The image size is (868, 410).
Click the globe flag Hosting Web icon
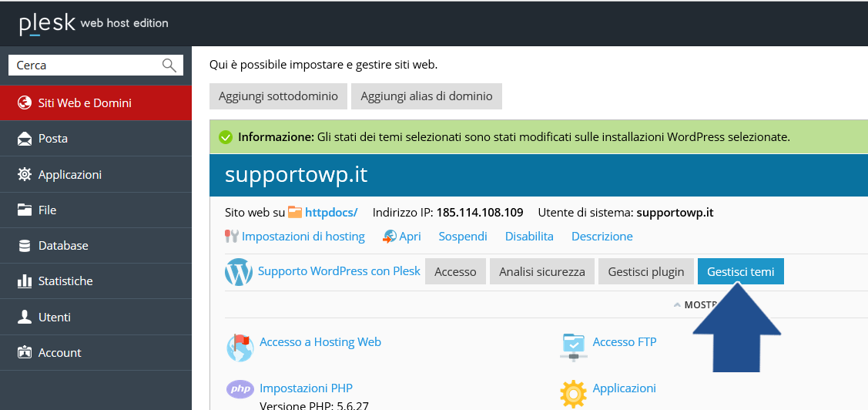pyautogui.click(x=240, y=348)
